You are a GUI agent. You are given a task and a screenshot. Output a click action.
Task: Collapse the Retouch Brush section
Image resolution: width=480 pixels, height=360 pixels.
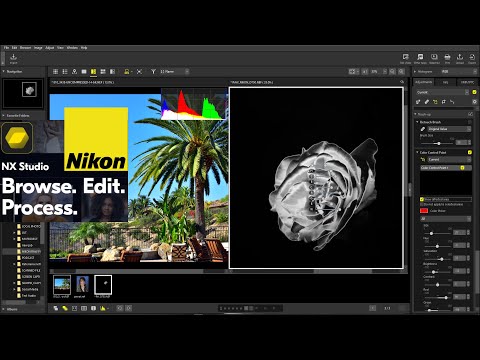click(x=417, y=122)
